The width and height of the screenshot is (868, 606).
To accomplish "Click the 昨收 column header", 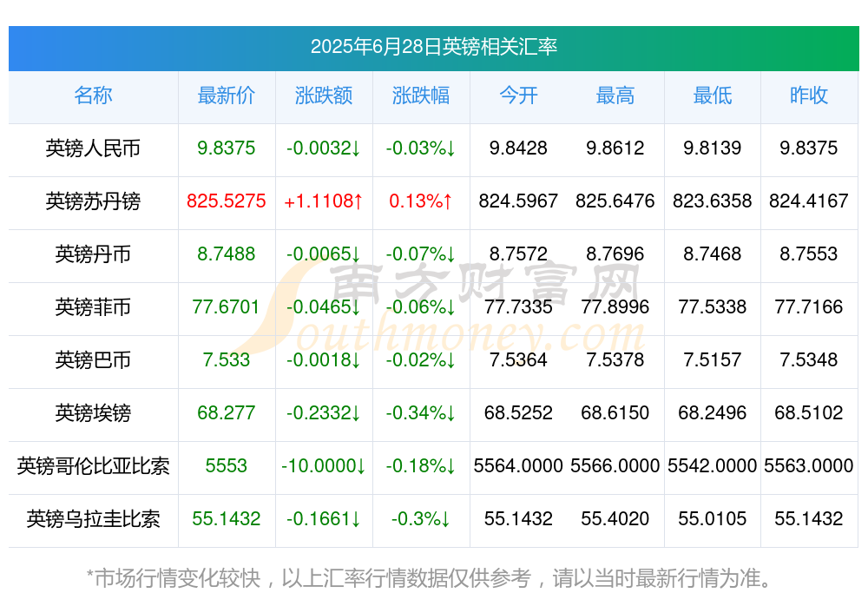I will pyautogui.click(x=809, y=96).
